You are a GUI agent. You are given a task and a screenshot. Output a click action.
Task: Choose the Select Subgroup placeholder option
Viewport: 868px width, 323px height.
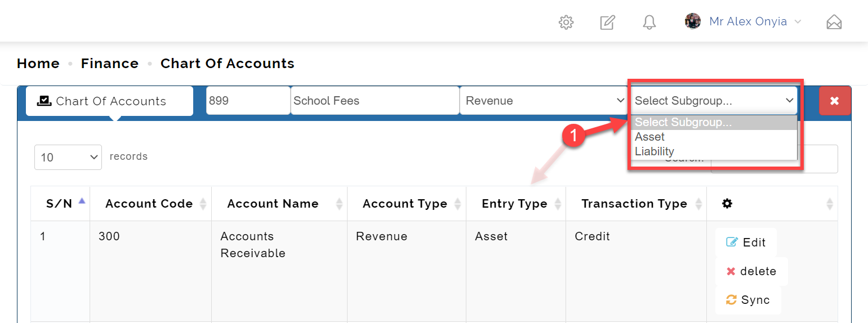pos(714,122)
